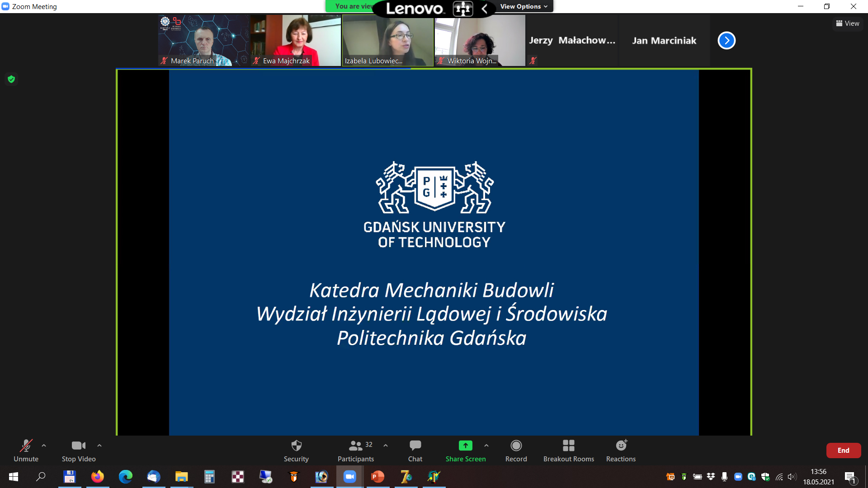
Task: Open the checkered-pattern app in taskbar
Action: (237, 477)
